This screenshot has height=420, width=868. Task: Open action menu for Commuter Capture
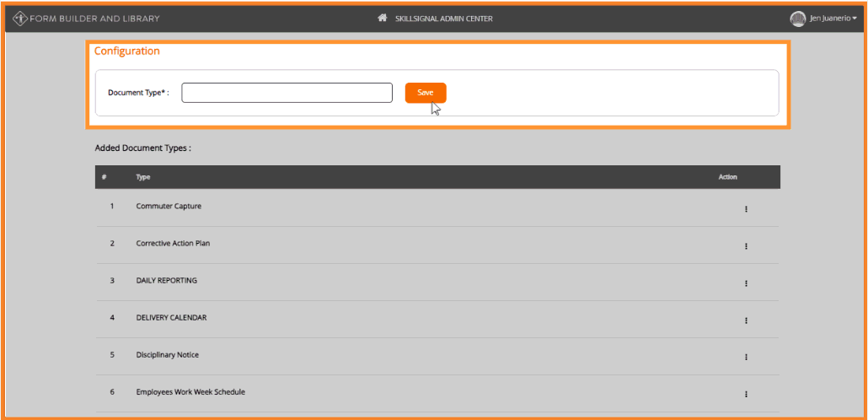click(x=746, y=209)
